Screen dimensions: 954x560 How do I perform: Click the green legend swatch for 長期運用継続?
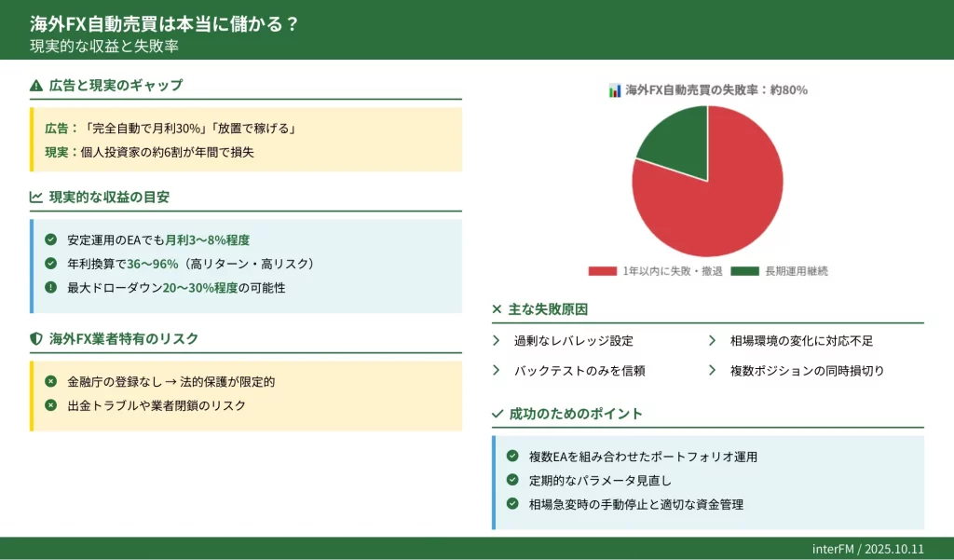744,271
